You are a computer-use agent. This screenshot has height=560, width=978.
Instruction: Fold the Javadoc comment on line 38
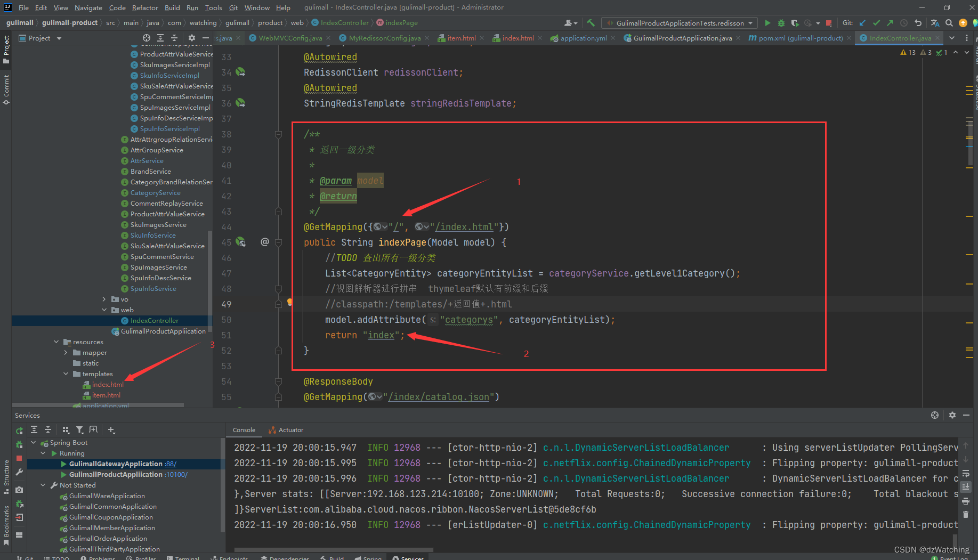click(x=278, y=134)
